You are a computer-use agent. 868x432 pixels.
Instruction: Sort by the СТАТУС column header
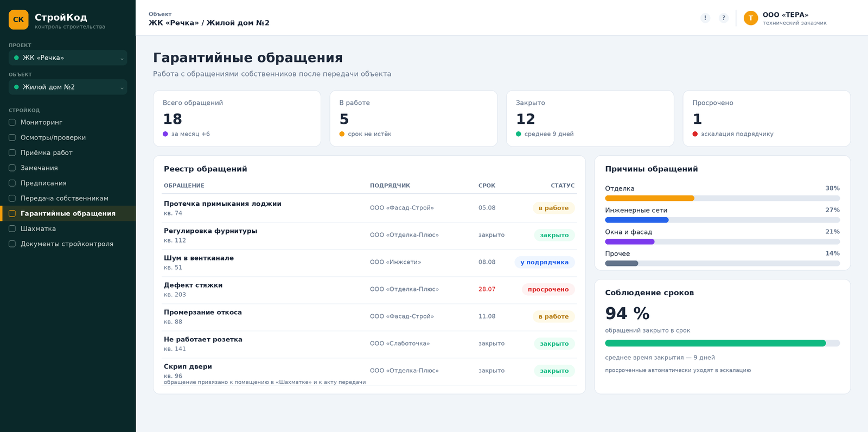563,186
